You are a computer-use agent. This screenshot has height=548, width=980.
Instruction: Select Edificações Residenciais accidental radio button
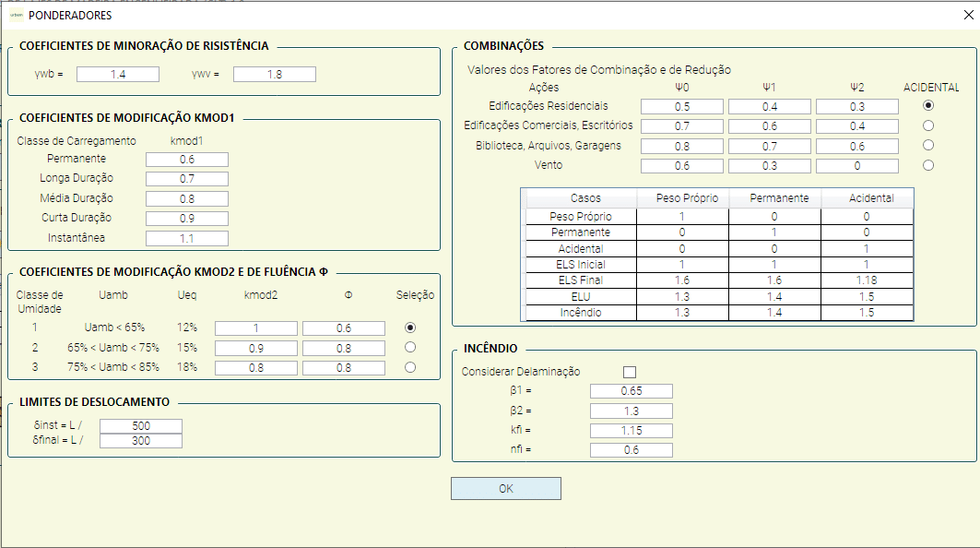[928, 105]
